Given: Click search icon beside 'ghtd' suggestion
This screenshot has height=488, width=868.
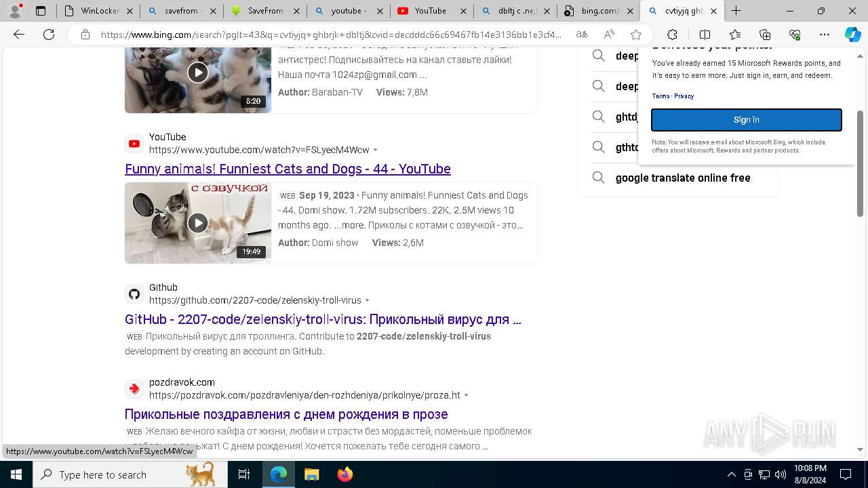Looking at the screenshot, I should point(598,117).
